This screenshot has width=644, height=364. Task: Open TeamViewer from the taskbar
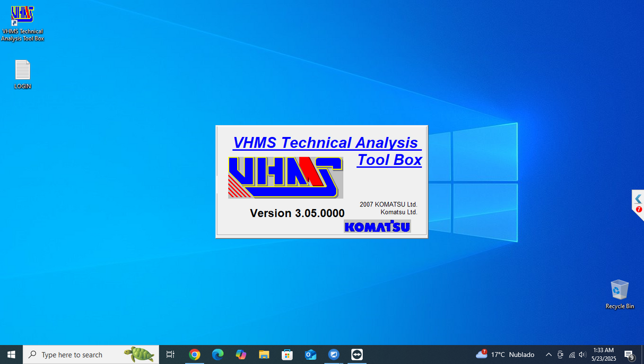point(356,354)
